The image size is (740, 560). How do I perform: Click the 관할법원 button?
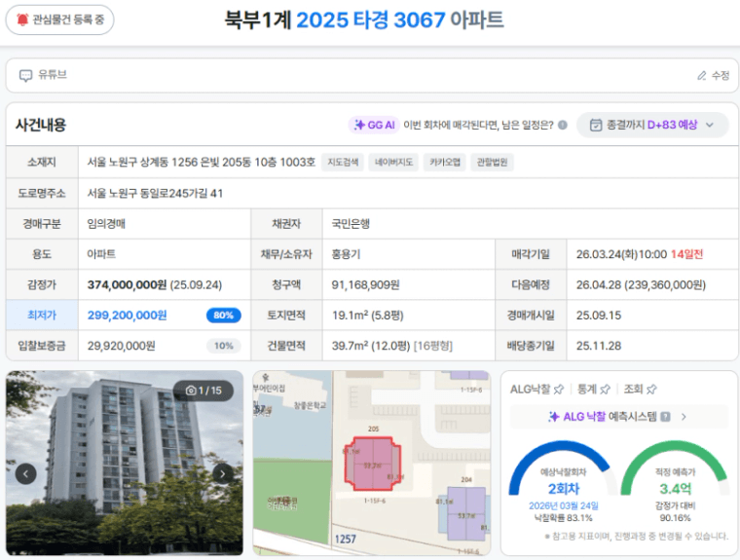click(x=493, y=163)
